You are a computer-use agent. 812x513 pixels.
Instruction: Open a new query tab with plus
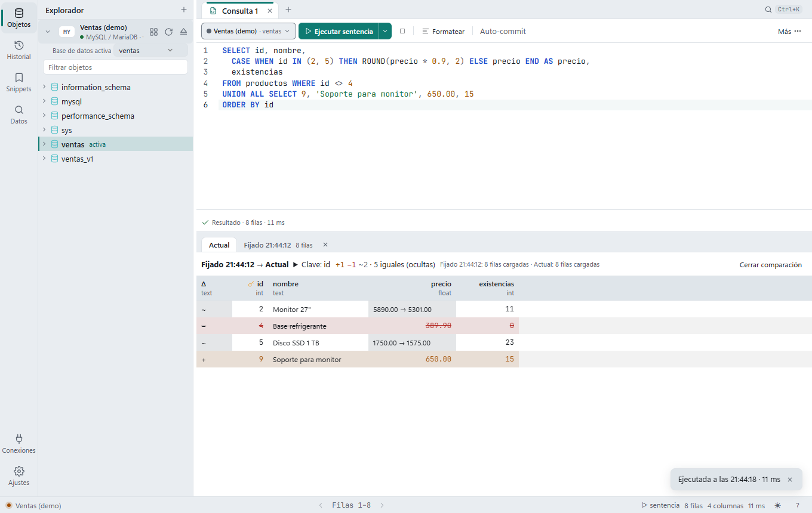pyautogui.click(x=288, y=10)
